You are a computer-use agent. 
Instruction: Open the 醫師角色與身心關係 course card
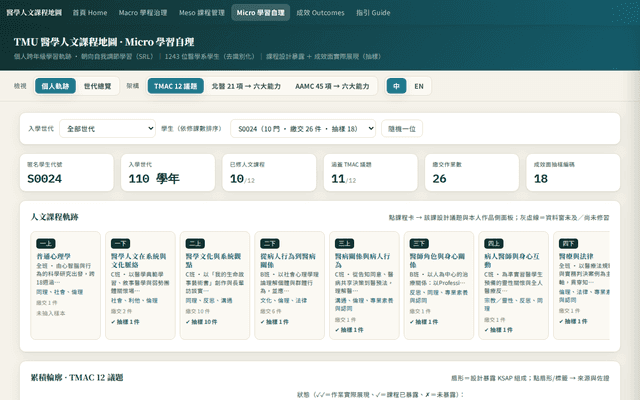tap(439, 285)
